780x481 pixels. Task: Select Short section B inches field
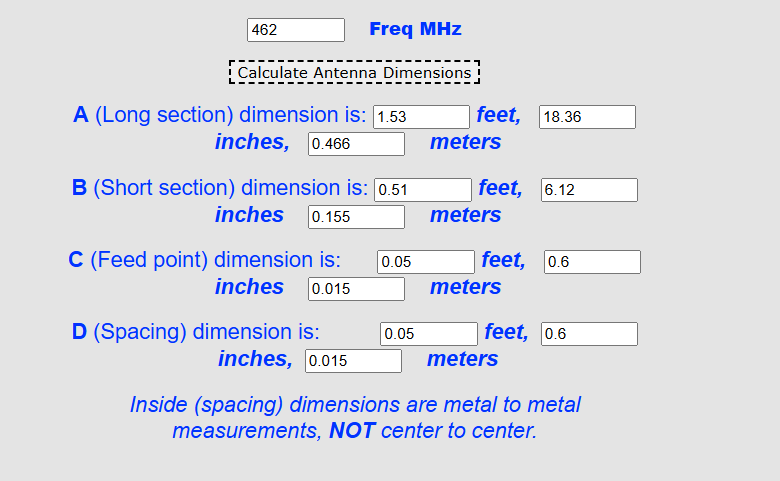coord(589,190)
